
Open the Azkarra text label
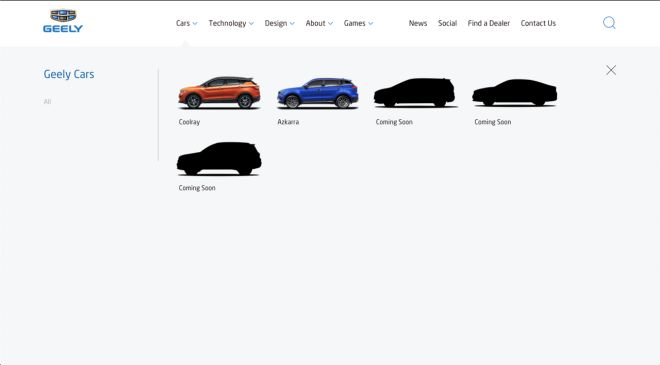(288, 122)
